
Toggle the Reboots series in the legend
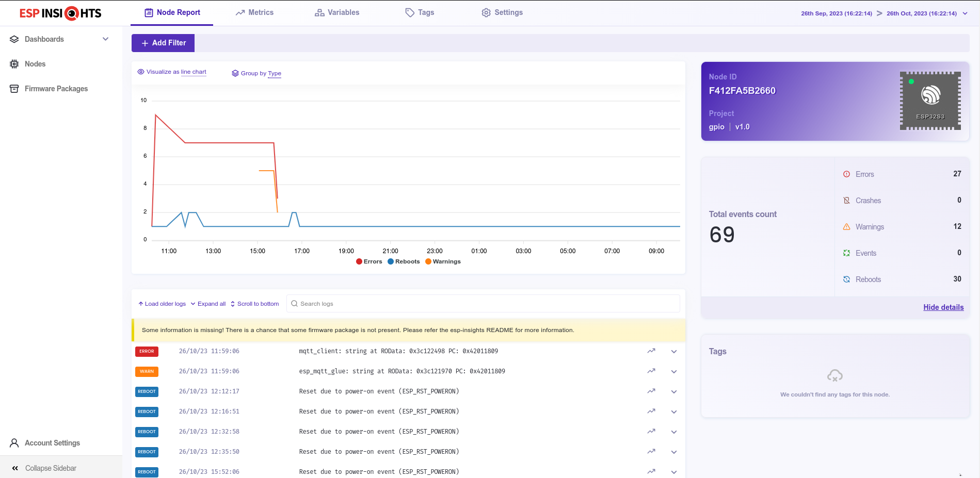pyautogui.click(x=404, y=261)
